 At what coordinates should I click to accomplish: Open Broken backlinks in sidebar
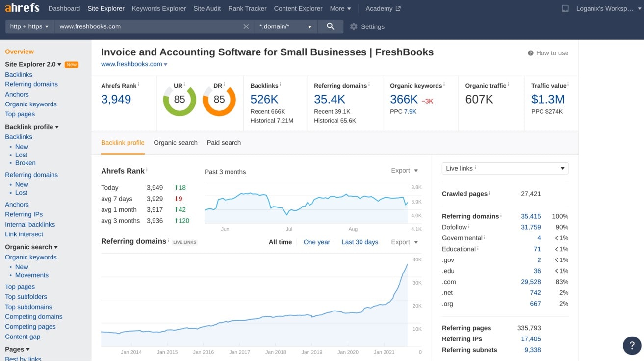[26, 163]
